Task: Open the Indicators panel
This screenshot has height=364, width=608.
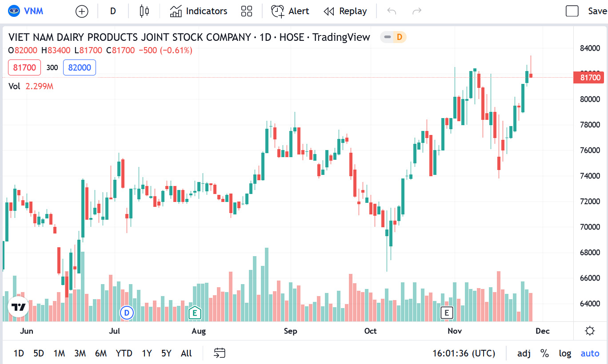Action: [x=199, y=12]
